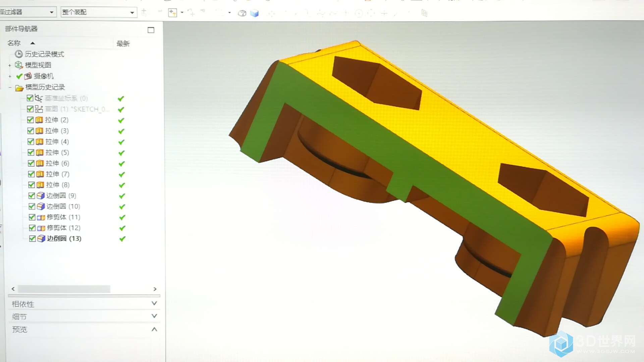
Task: Click the edge blend icon of 边倒圆 (13)
Action: (41, 239)
